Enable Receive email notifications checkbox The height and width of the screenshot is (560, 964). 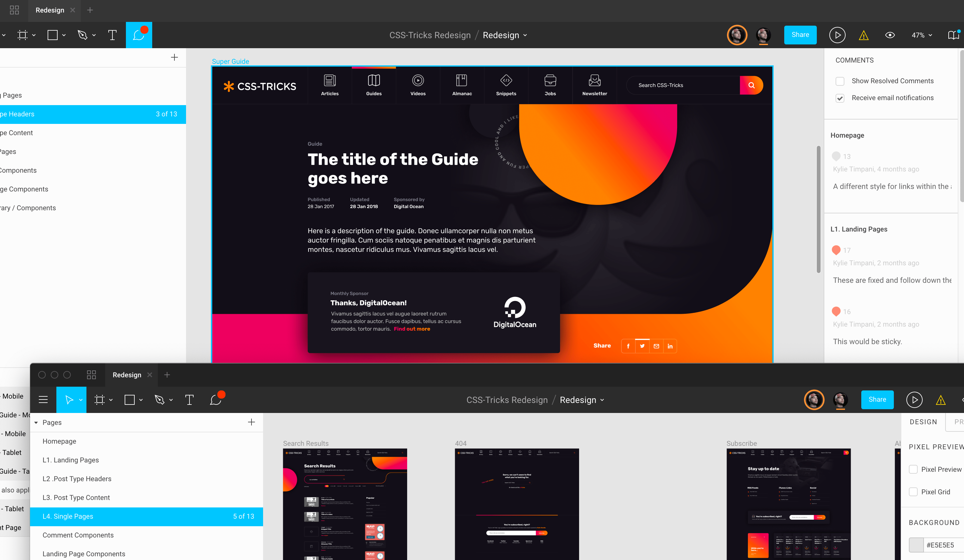[x=840, y=99]
